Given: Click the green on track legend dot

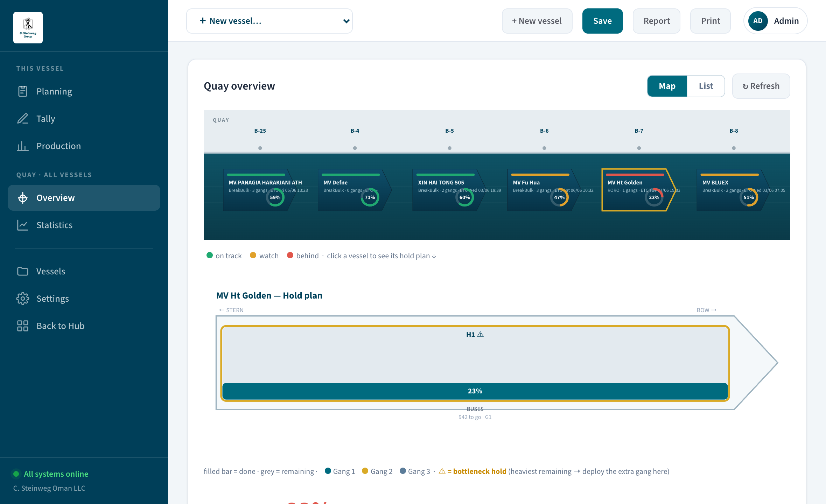Looking at the screenshot, I should pos(210,255).
